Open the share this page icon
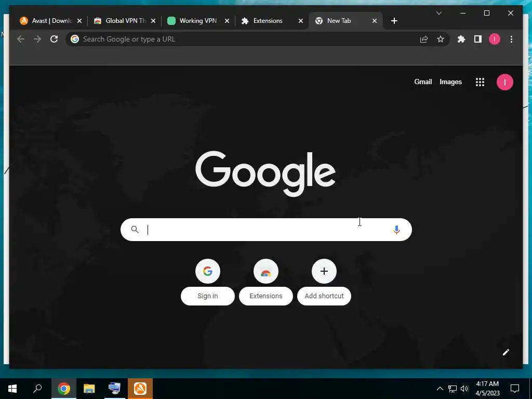 pos(424,39)
